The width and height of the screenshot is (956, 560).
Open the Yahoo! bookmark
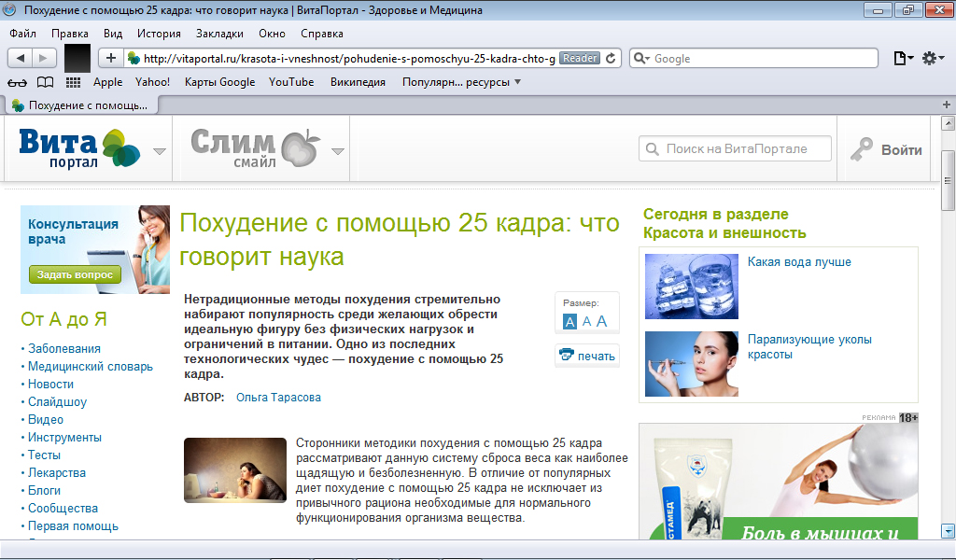point(152,81)
